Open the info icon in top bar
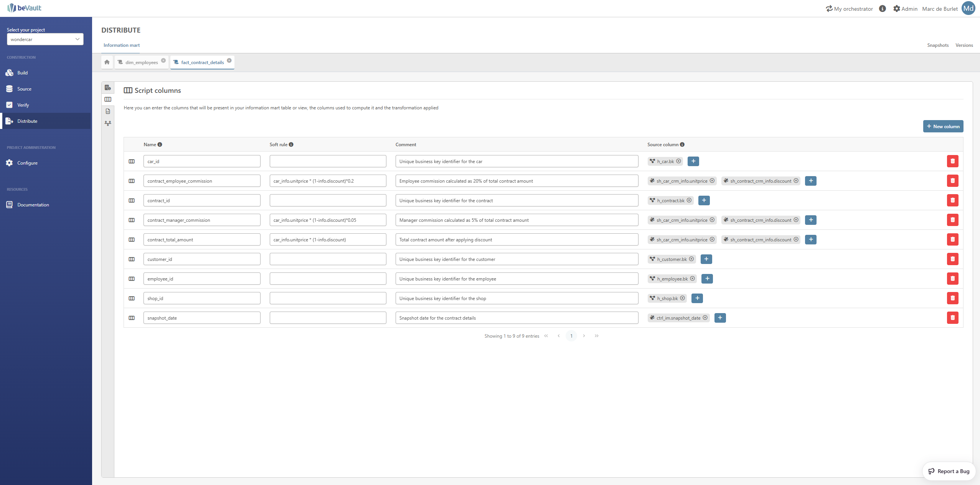 point(883,8)
